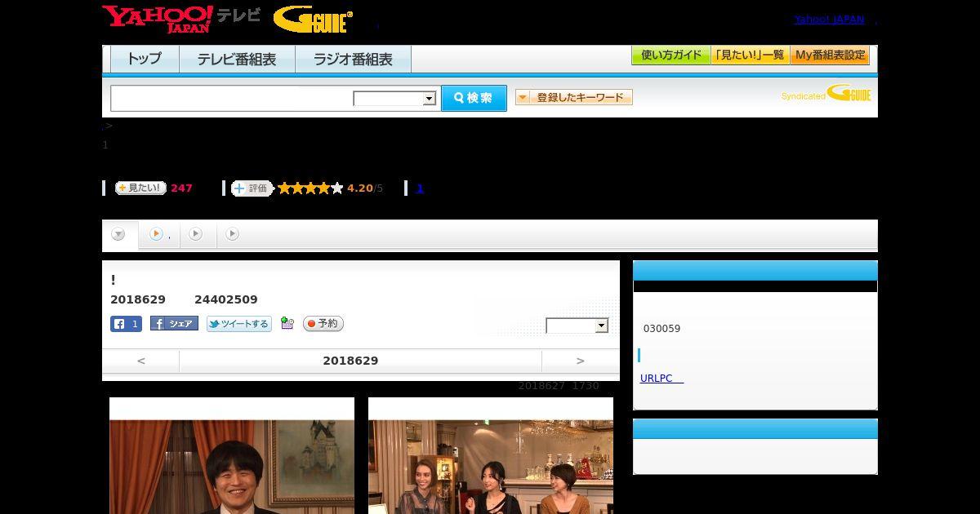The width and height of the screenshot is (980, 514).
Task: Open the Yahoo! JAPAN TV logo
Action: 181,18
